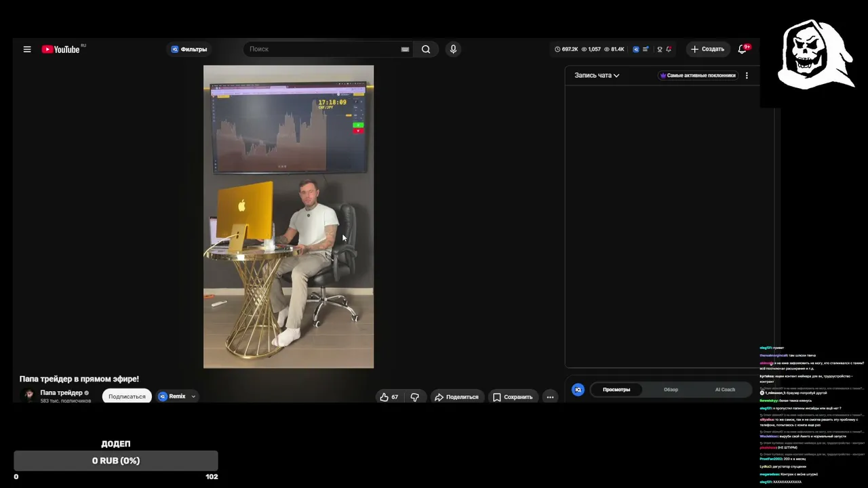Viewport: 868px width, 488px height.
Task: Open the on-screen keyboard icon in search
Action: [x=405, y=49]
